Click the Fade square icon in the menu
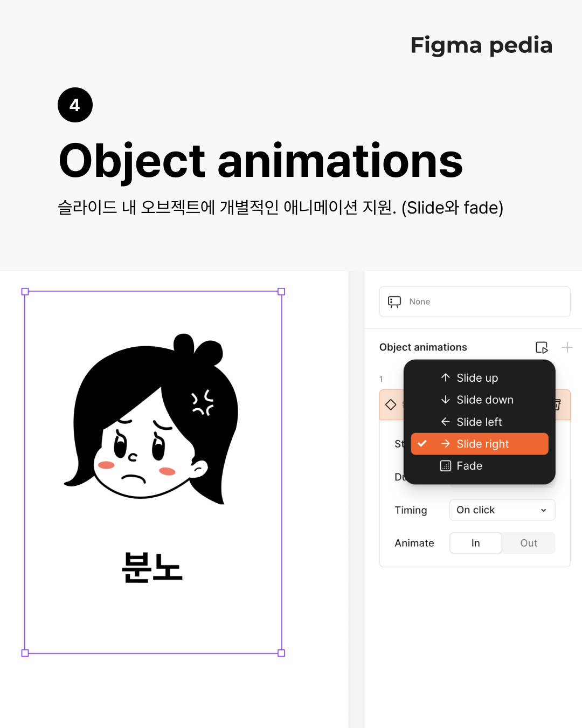This screenshot has width=582, height=728. coord(445,466)
